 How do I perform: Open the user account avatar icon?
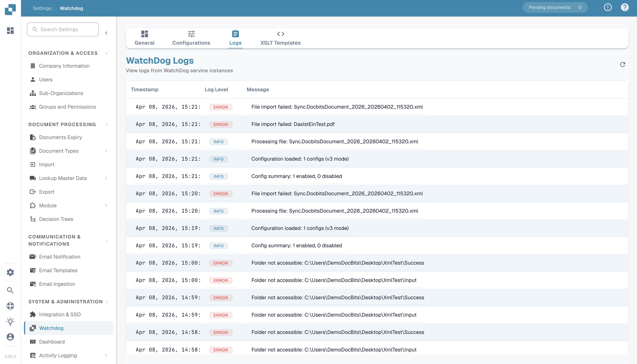coord(10,337)
